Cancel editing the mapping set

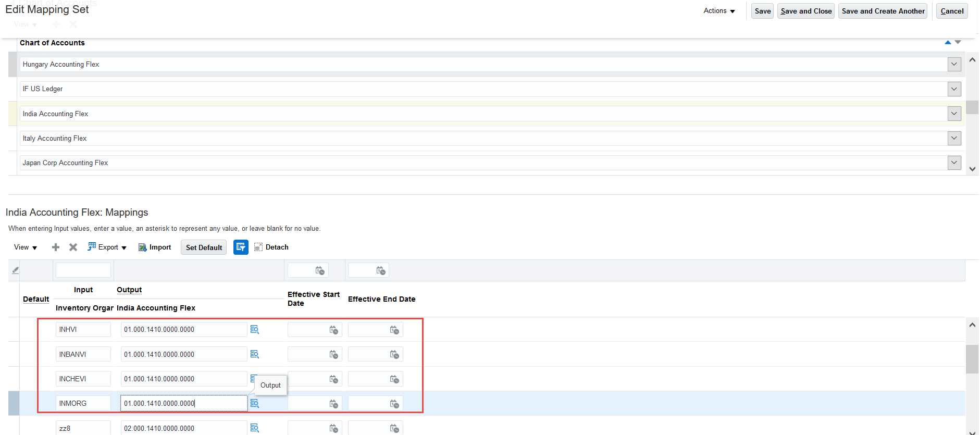(x=952, y=11)
